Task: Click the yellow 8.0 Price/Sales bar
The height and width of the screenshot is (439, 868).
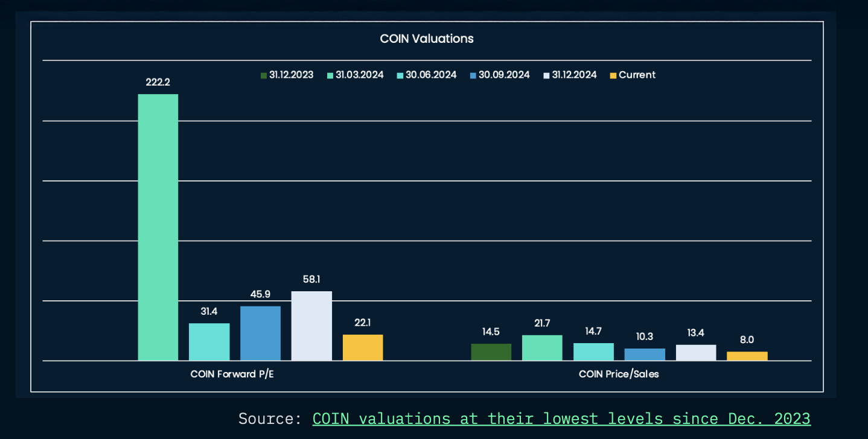Action: [747, 355]
